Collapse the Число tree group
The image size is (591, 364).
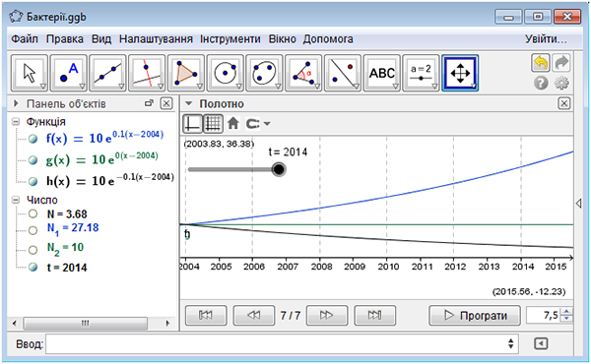pyautogui.click(x=16, y=200)
